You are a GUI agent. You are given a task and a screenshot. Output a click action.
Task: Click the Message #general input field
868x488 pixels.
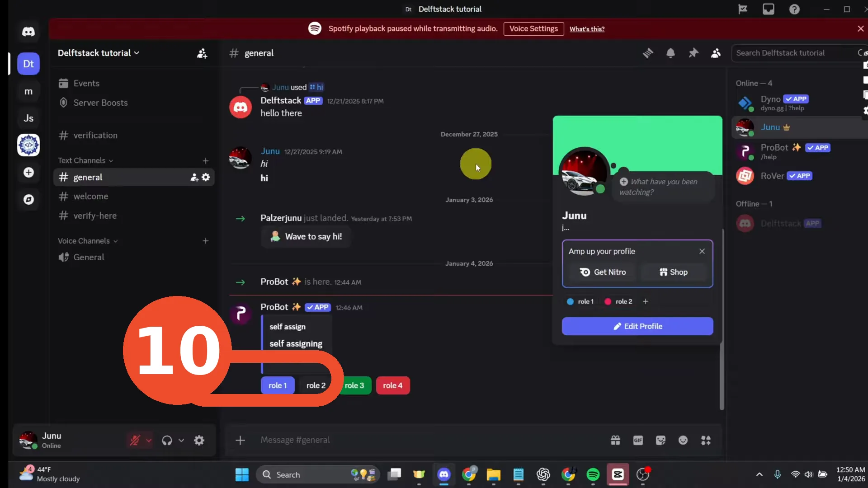click(429, 440)
